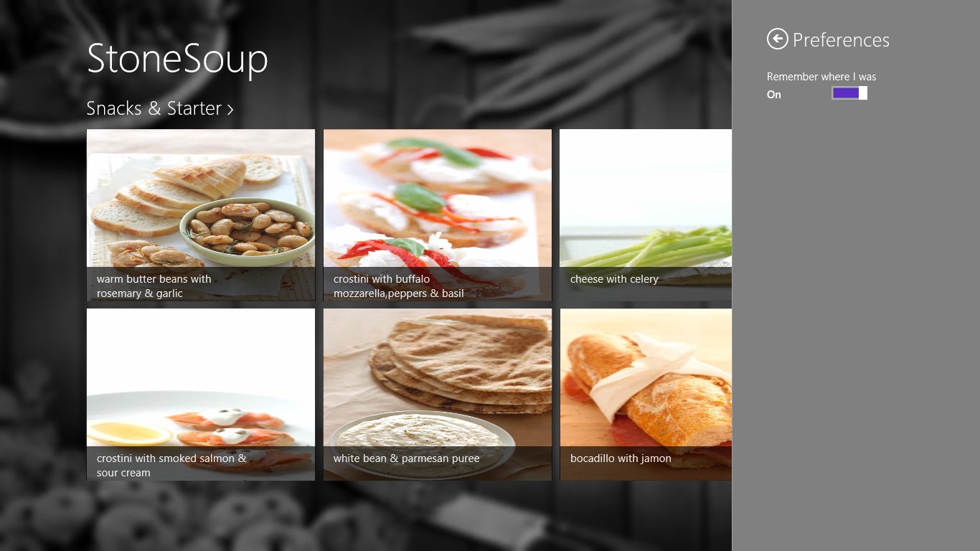Open the bocadillo with jamon recipe

pos(646,395)
